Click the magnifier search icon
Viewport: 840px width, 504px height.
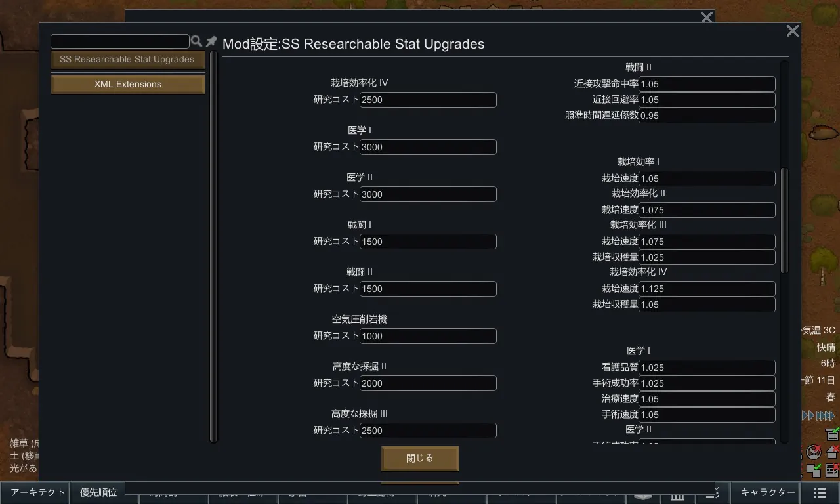click(x=196, y=41)
